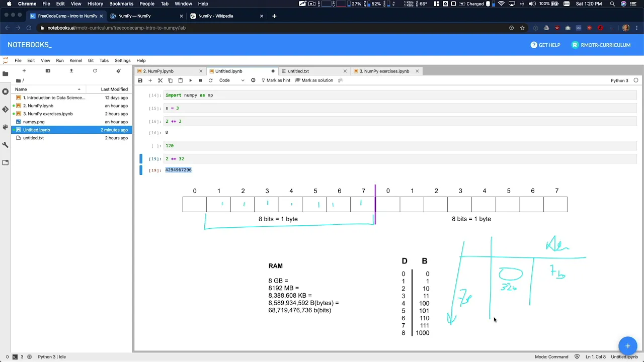Sort files by Name column
Image resolution: width=644 pixels, height=362 pixels.
tap(48, 89)
